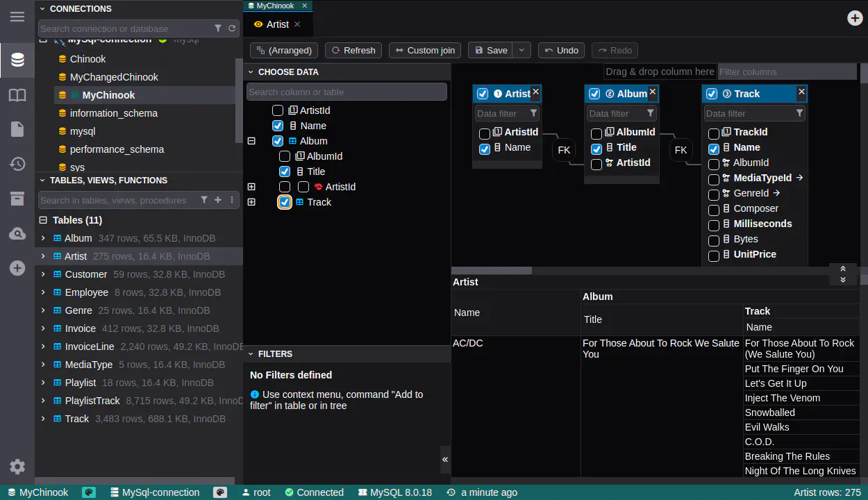Open the query history sidebar icon
Viewport: 868px width, 500px height.
point(17,164)
